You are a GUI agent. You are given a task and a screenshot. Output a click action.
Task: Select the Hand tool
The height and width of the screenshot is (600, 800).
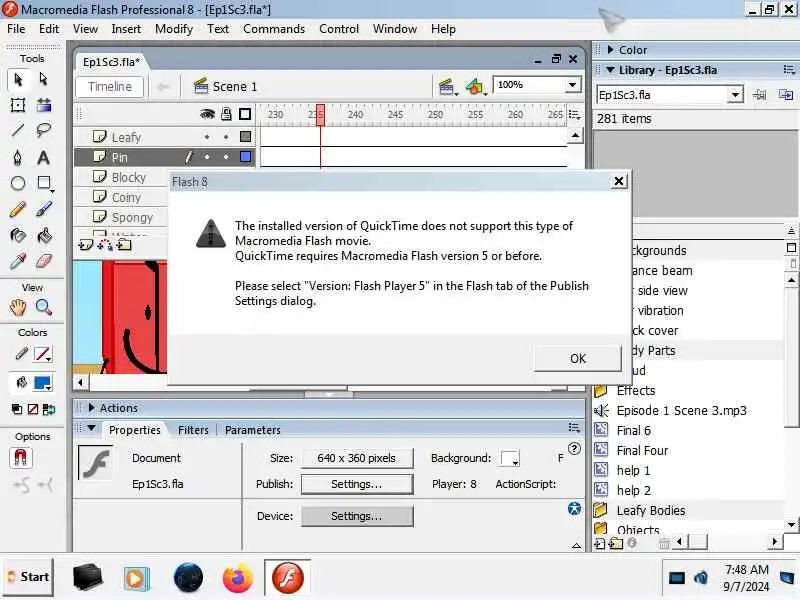click(x=18, y=307)
